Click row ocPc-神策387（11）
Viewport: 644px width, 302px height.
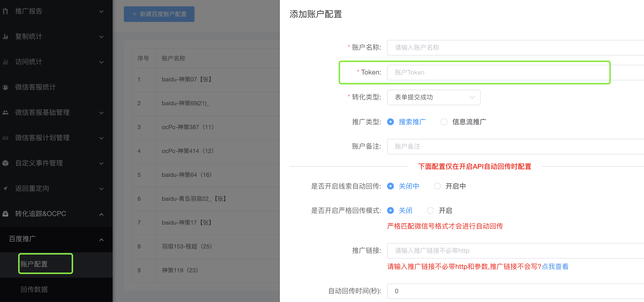coord(206,127)
